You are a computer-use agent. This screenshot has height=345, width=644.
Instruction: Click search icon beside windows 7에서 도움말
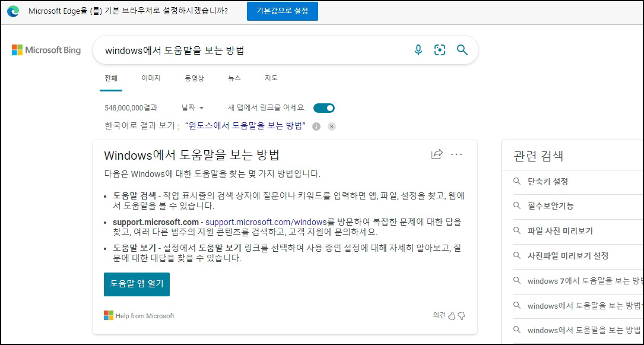(x=517, y=280)
